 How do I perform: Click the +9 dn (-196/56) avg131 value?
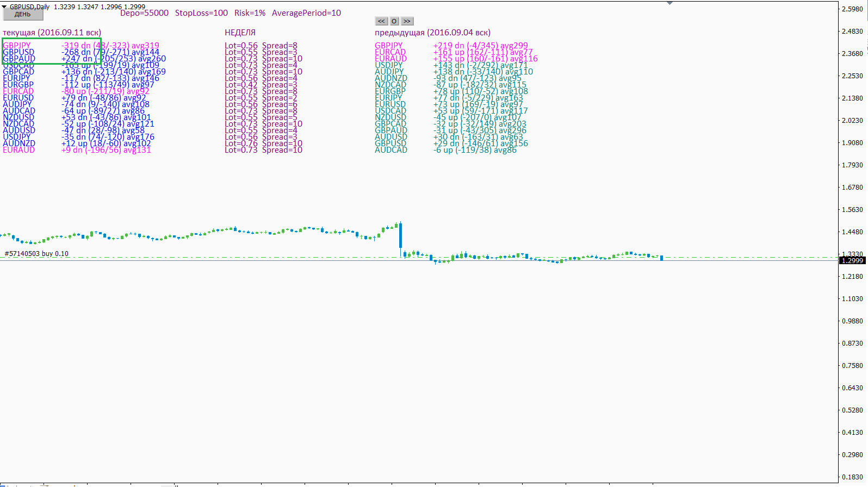106,150
